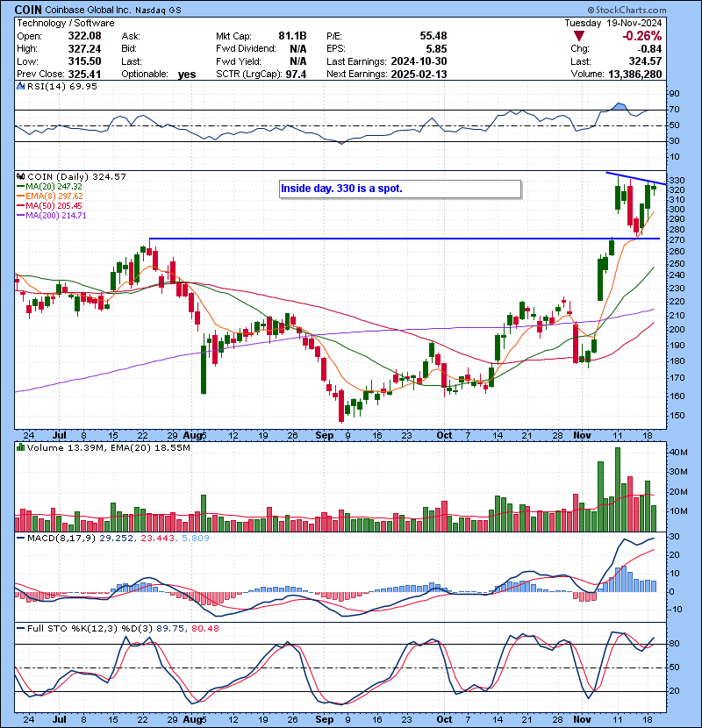Click the RSI(14) 69.95 indicator label
This screenshot has width=702, height=728.
(x=61, y=86)
